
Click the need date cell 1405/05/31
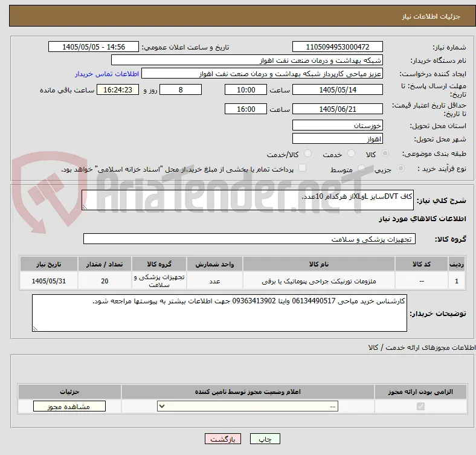click(49, 281)
